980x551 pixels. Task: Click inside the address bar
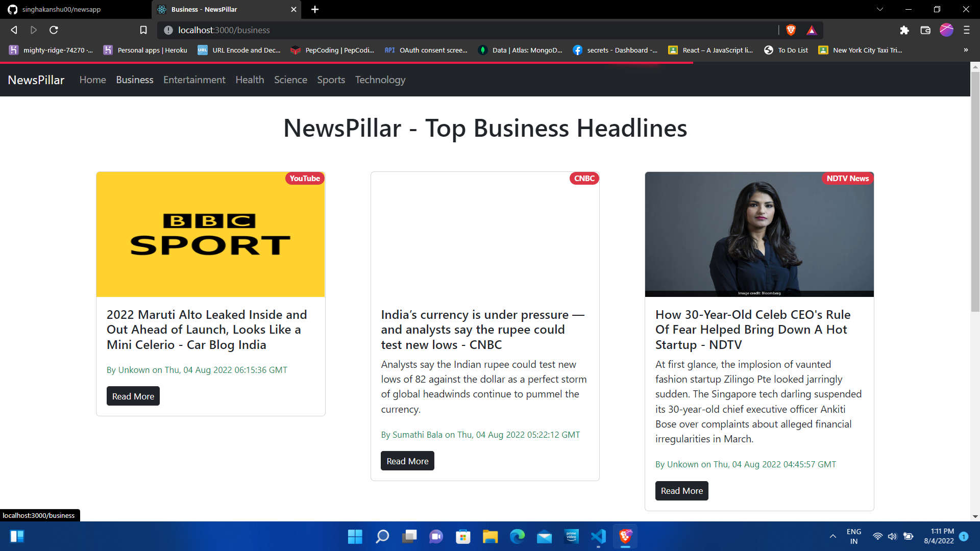[357, 30]
